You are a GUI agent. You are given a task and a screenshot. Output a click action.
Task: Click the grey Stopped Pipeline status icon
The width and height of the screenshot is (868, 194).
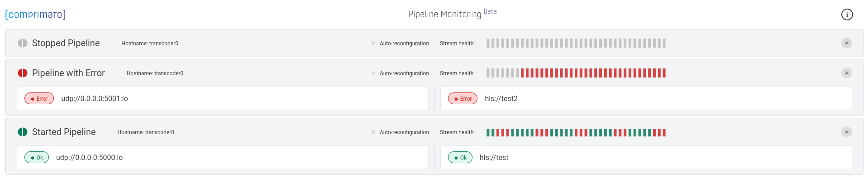point(23,43)
